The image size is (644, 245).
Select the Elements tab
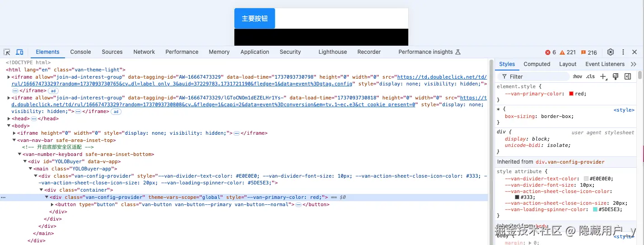[48, 52]
